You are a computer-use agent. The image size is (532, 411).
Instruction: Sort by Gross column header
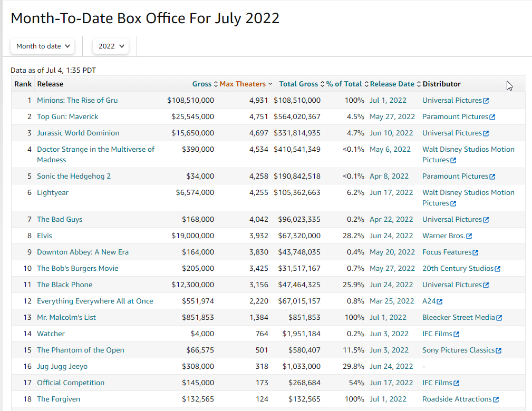[x=205, y=84]
